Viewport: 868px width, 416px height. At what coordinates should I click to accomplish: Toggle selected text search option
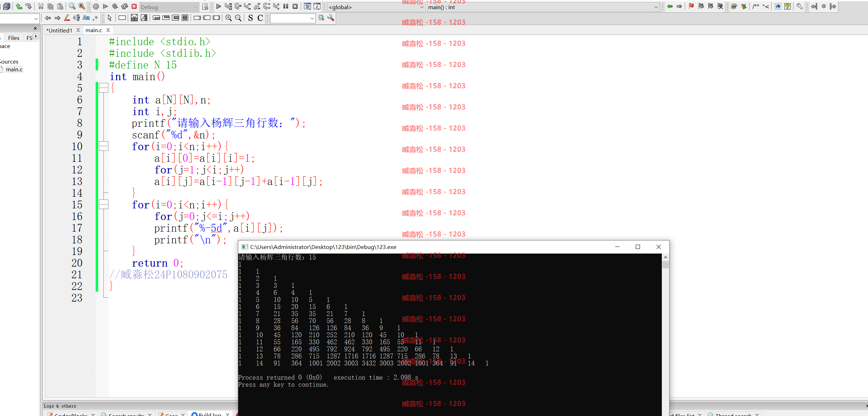coord(76,18)
